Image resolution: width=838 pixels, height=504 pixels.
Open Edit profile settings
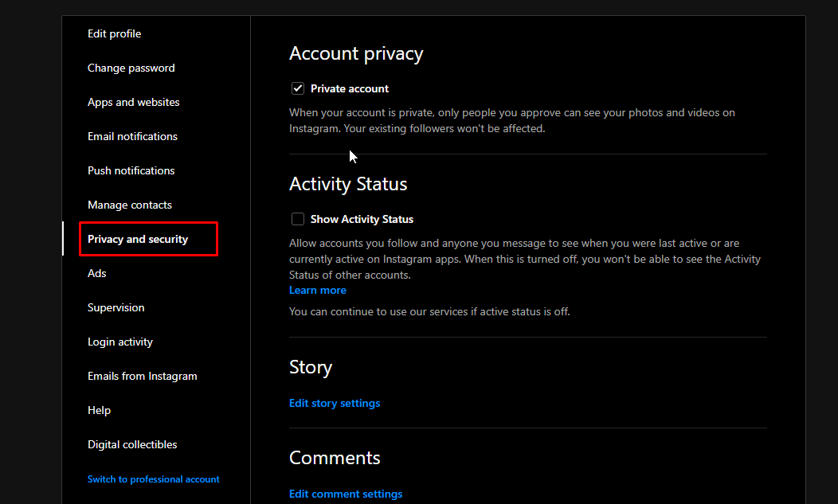114,33
